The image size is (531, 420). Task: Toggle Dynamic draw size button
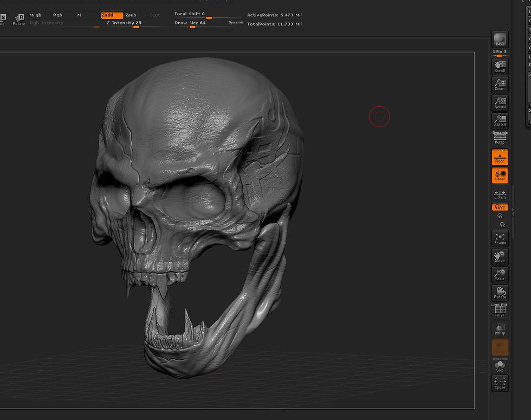point(236,22)
